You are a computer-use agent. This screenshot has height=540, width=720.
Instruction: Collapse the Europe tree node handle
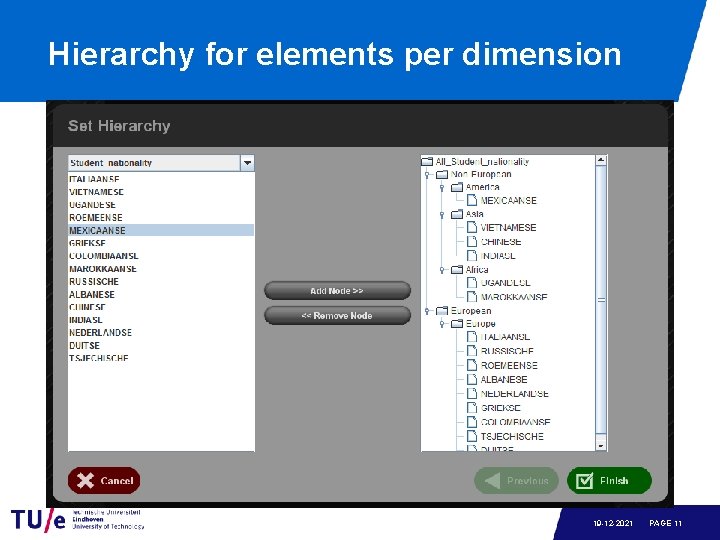pyautogui.click(x=442, y=324)
